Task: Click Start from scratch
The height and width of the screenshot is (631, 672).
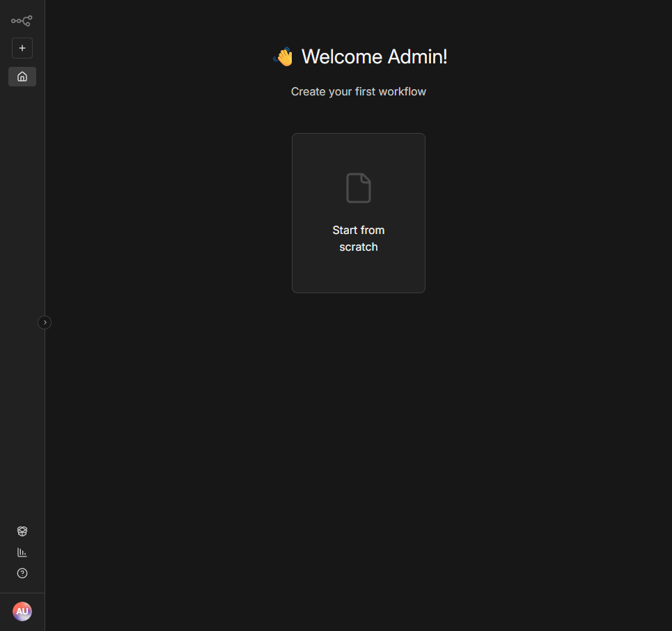Action: click(x=358, y=238)
